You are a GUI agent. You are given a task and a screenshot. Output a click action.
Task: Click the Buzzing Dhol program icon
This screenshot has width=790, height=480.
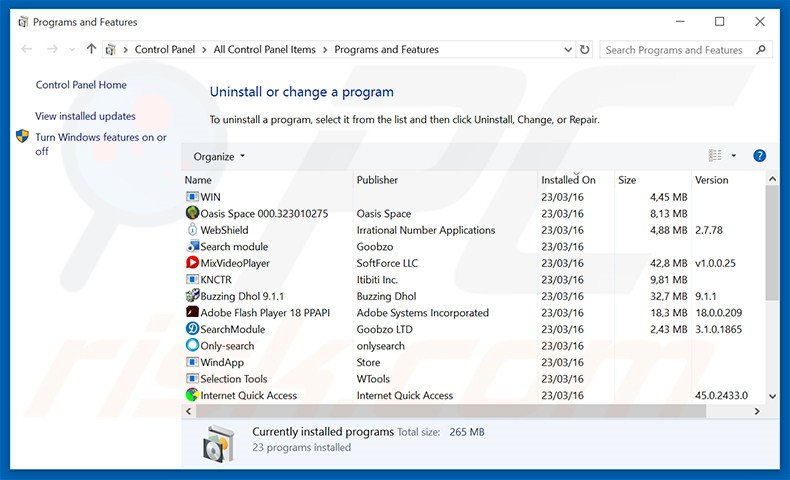192,296
